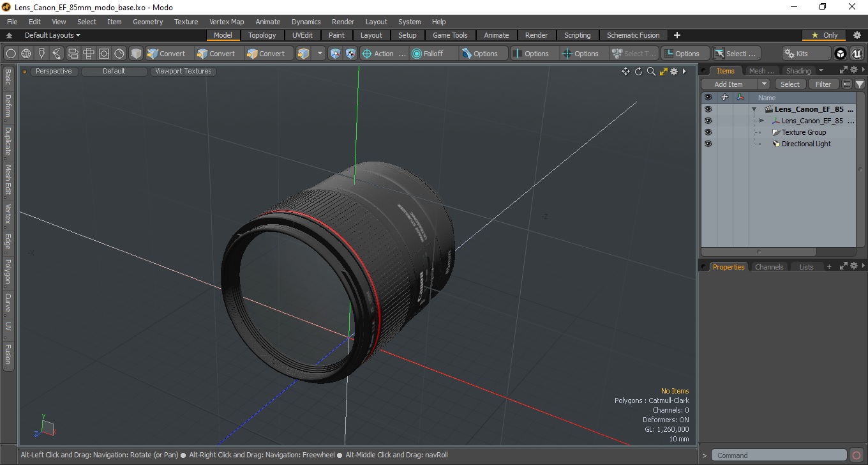Select the Directional Light item

(806, 144)
